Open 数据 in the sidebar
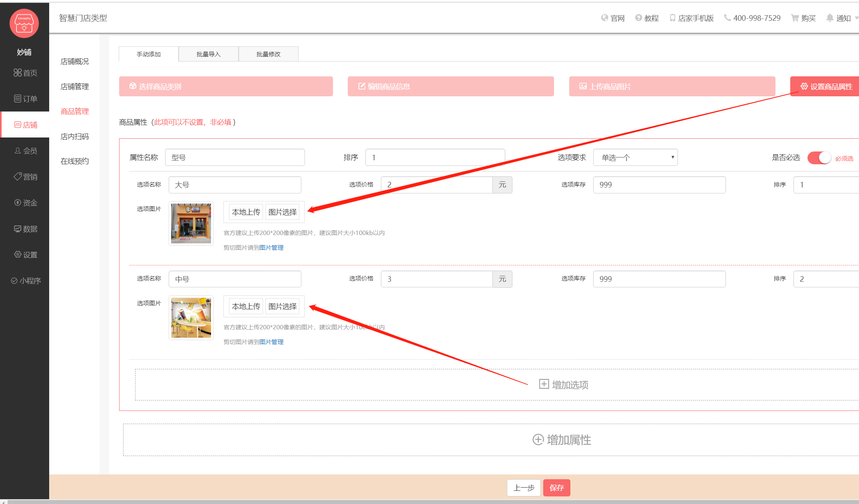859x504 pixels. (25, 229)
